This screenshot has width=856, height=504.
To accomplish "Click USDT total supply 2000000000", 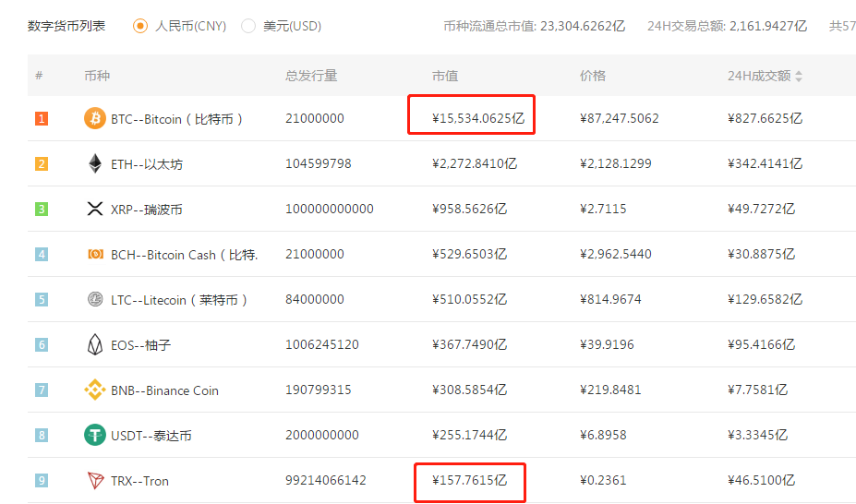I will (x=322, y=436).
